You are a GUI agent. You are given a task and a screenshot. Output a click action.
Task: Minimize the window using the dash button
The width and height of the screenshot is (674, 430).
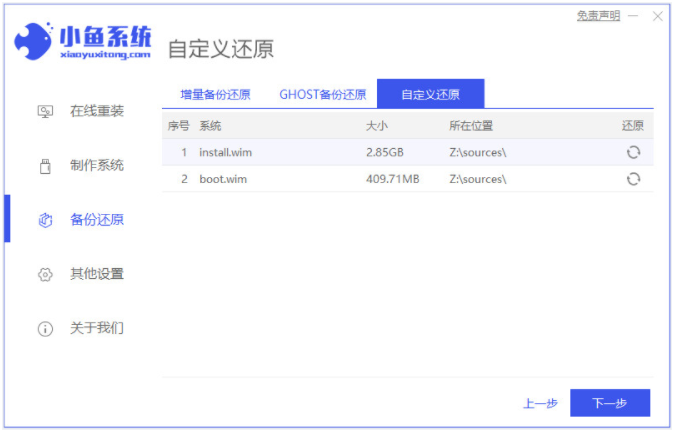[x=633, y=16]
